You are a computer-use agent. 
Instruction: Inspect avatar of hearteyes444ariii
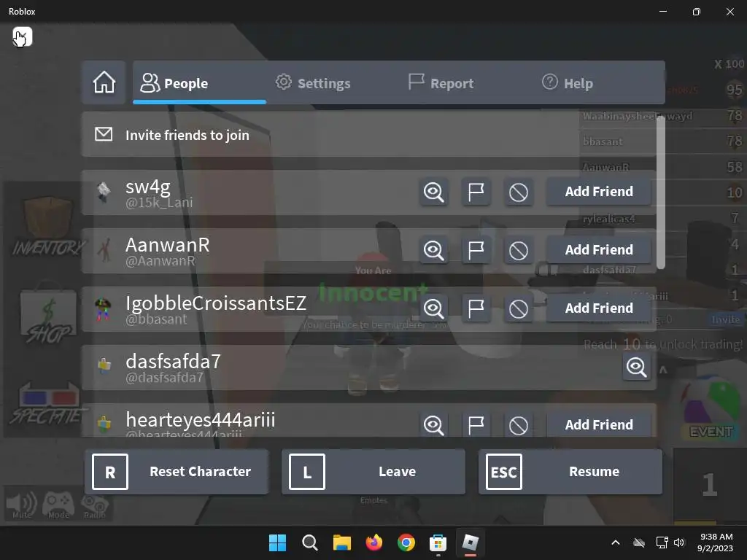[x=433, y=425]
